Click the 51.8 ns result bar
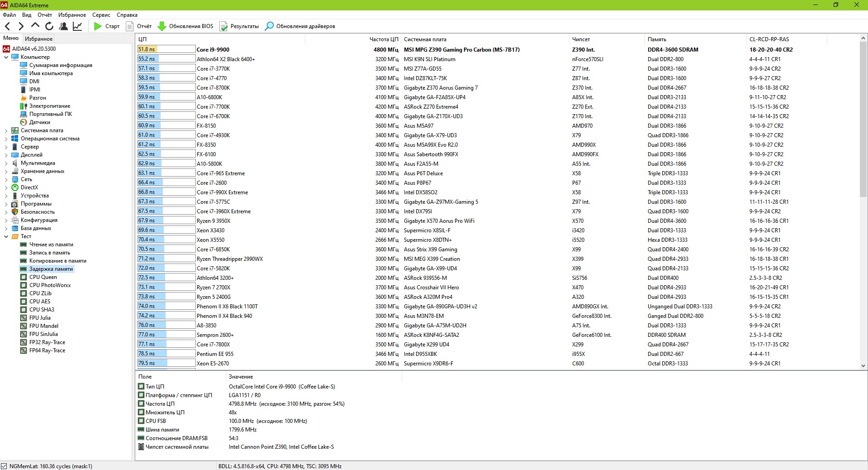Image resolution: width=868 pixels, height=470 pixels. click(x=166, y=49)
